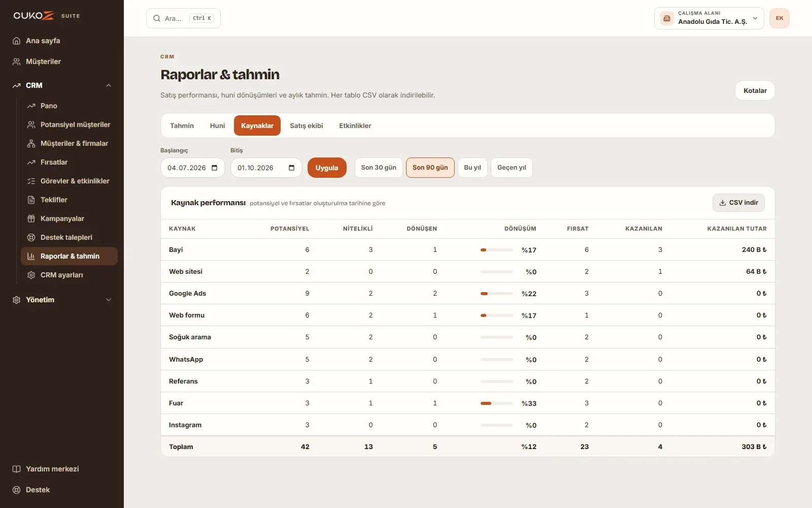This screenshot has width=812, height=508.
Task: Collapse the CRM section chevron
Action: point(109,85)
